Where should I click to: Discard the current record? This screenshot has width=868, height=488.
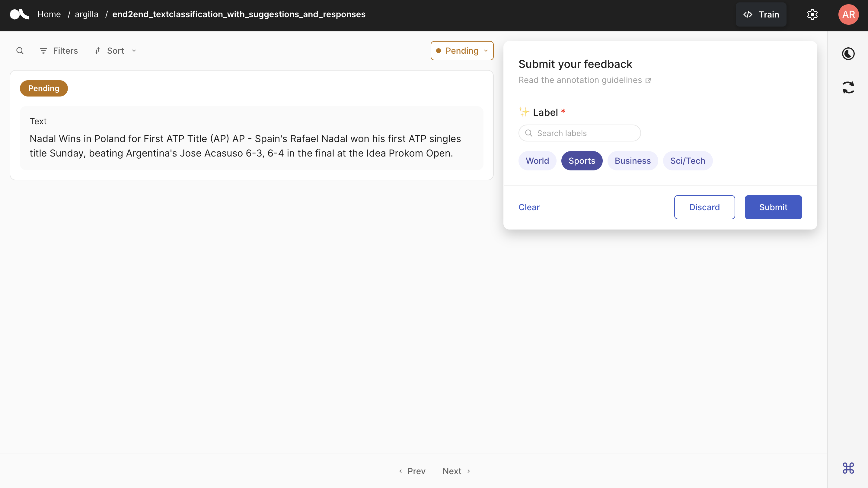pos(704,207)
